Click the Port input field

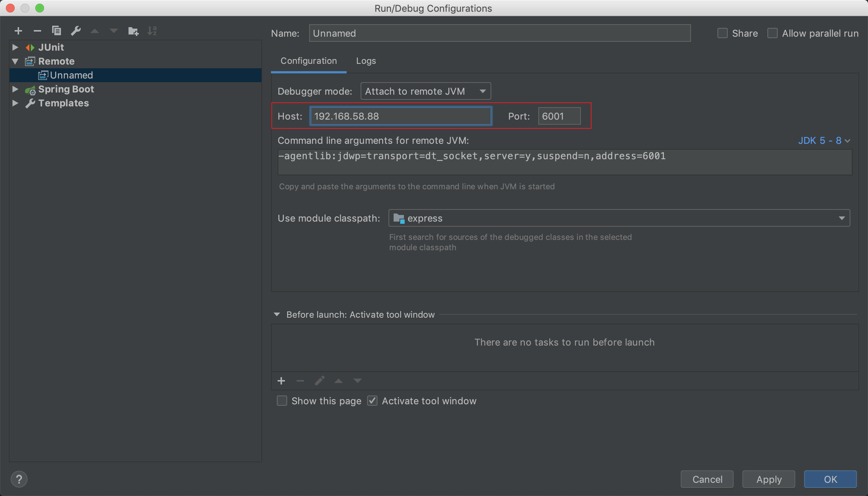[559, 116]
